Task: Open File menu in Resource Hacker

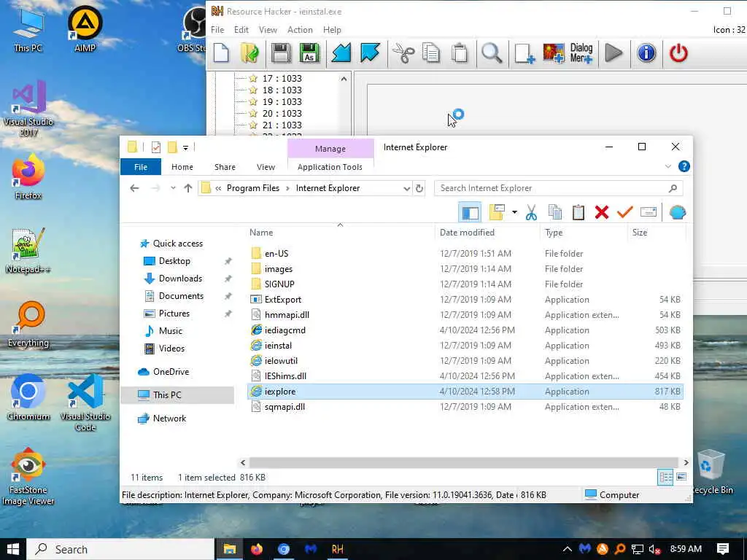Action: click(217, 29)
